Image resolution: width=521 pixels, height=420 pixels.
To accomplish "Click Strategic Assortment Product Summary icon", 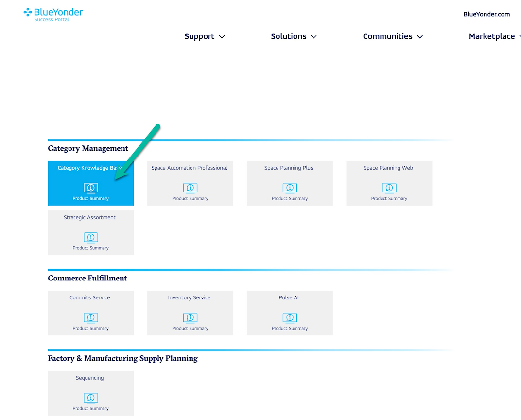I will point(91,238).
